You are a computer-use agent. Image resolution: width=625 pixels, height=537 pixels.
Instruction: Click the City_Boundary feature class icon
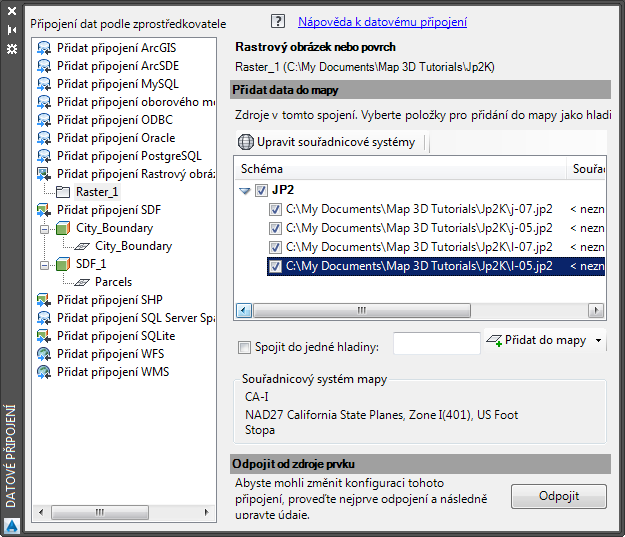pyautogui.click(x=83, y=246)
